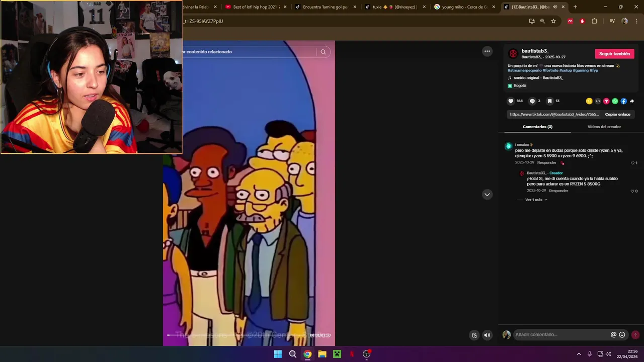Send to friends via red paper-plane icon

[606, 101]
